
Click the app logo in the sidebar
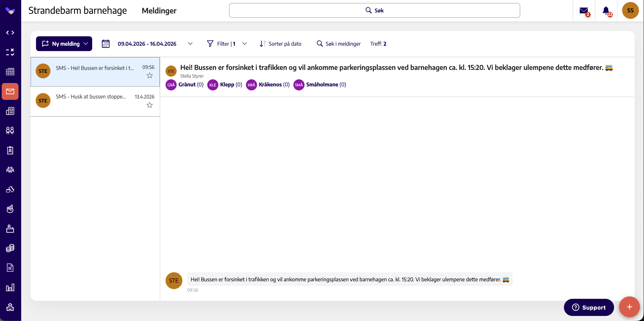10,11
